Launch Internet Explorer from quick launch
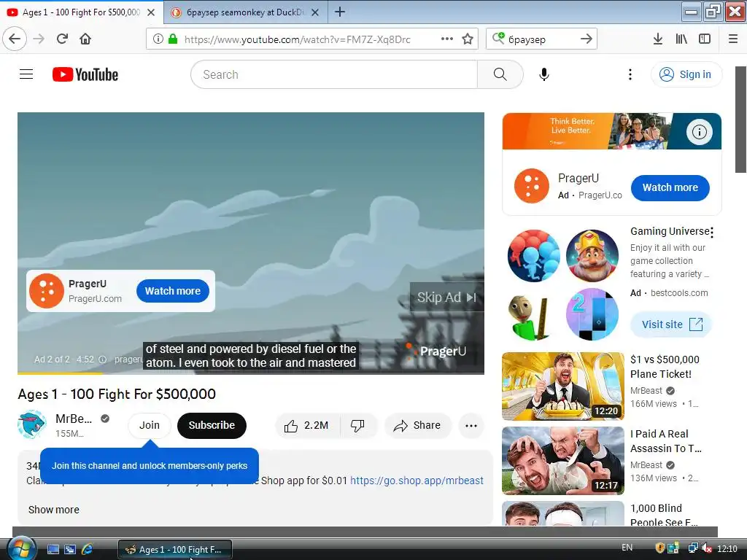The height and width of the screenshot is (560, 747). tap(88, 549)
